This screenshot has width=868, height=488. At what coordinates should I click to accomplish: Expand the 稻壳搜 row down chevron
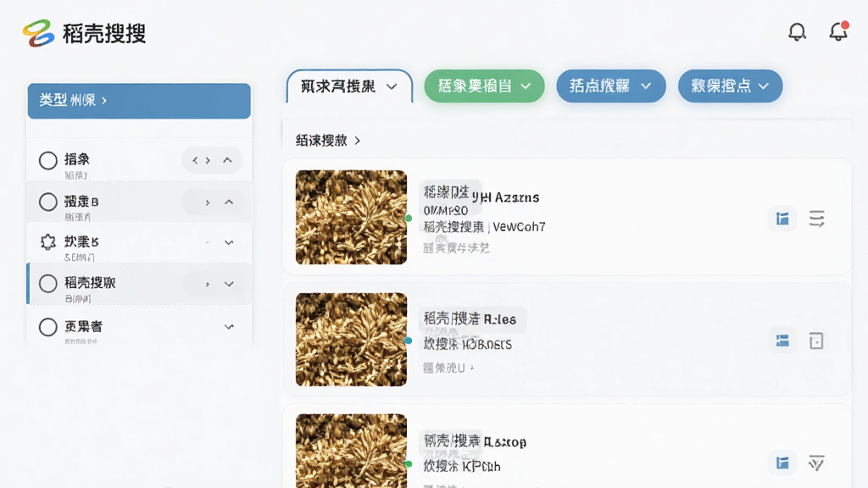pyautogui.click(x=229, y=285)
